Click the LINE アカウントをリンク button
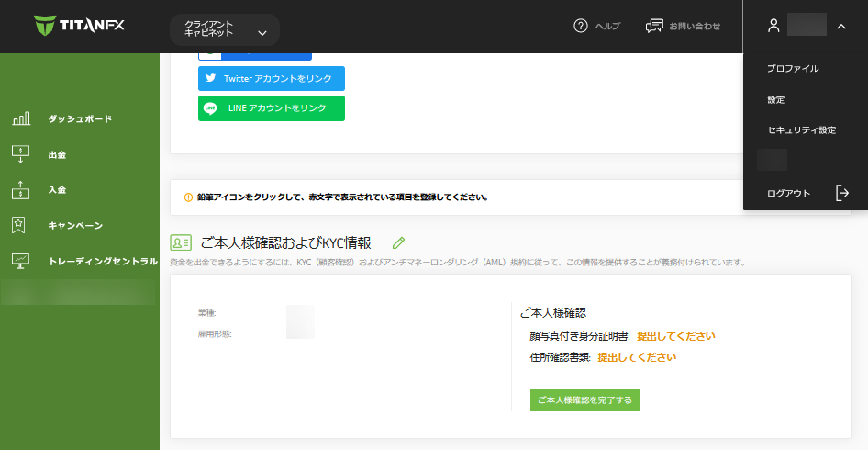868x450 pixels. 272,108
